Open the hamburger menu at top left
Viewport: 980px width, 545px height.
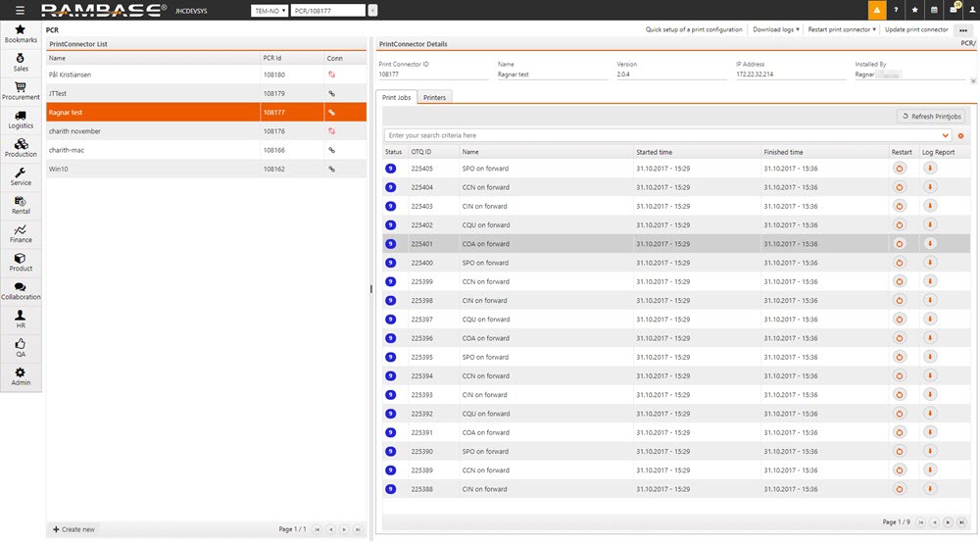point(21,10)
